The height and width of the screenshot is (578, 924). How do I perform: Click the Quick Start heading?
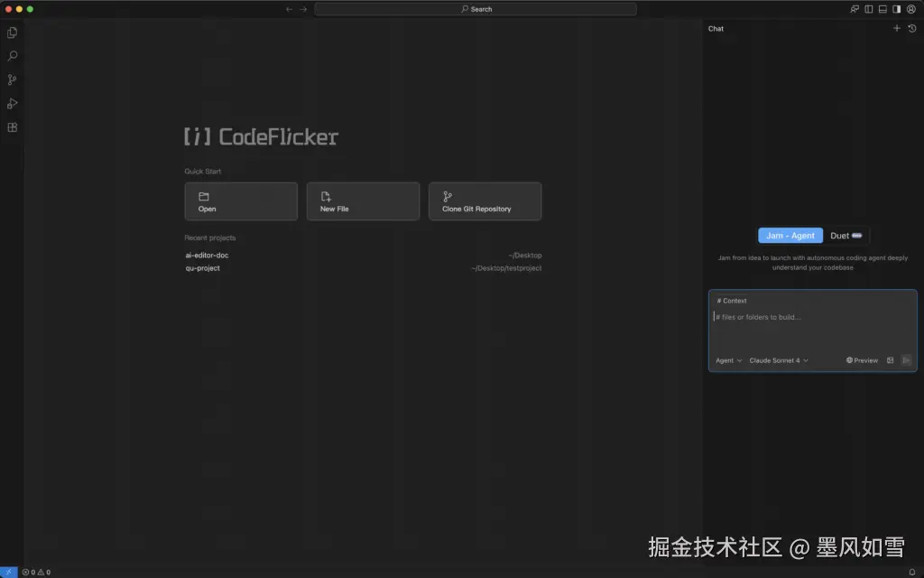click(203, 172)
